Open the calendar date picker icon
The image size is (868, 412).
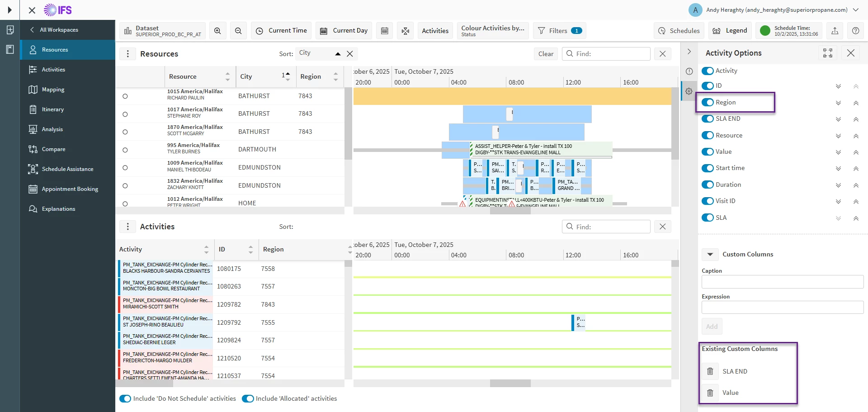[x=385, y=31]
